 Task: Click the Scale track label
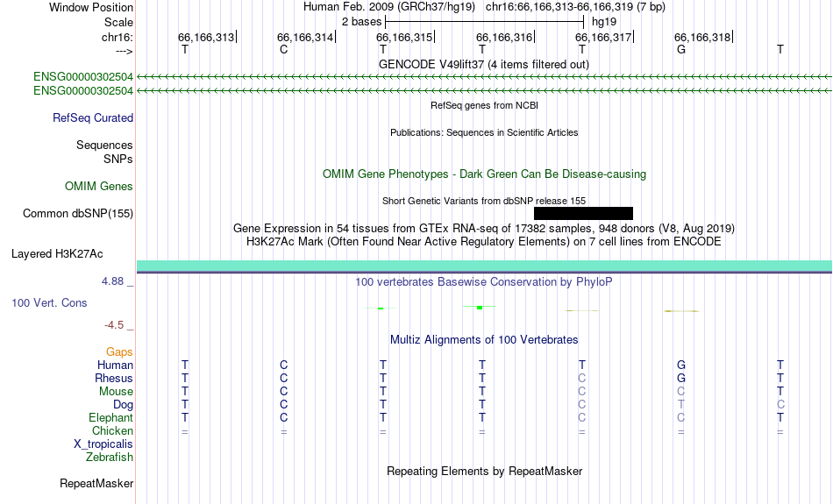[118, 22]
